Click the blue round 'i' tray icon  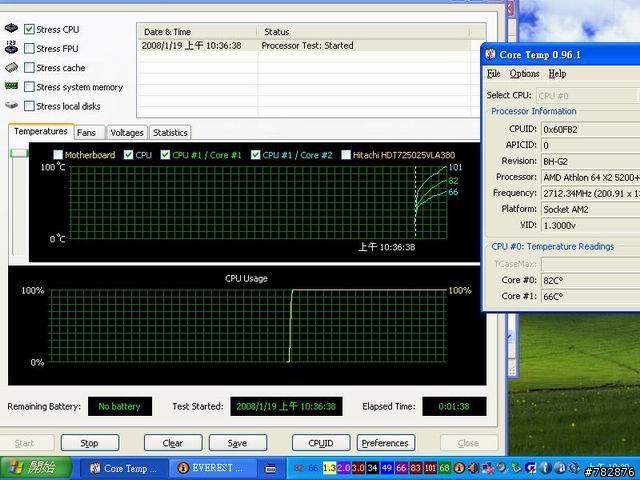[546, 468]
